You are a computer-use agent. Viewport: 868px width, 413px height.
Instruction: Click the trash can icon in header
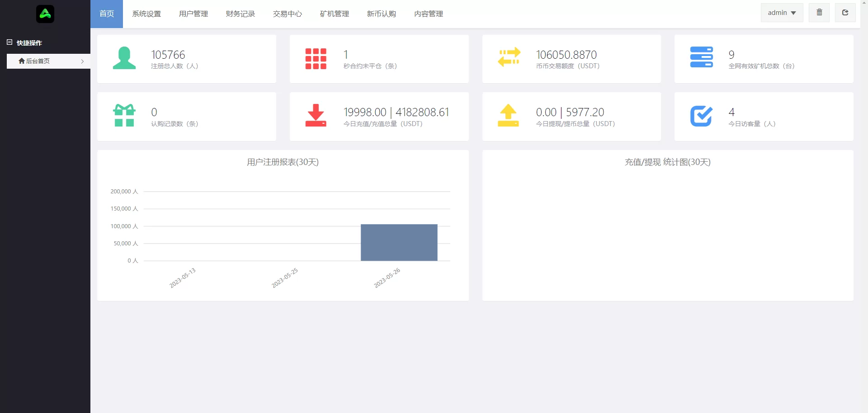click(819, 13)
